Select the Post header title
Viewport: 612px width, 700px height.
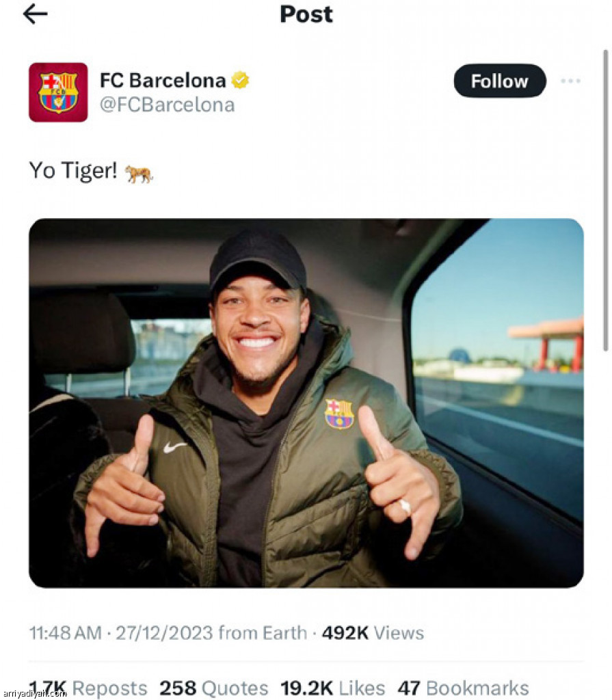[306, 14]
